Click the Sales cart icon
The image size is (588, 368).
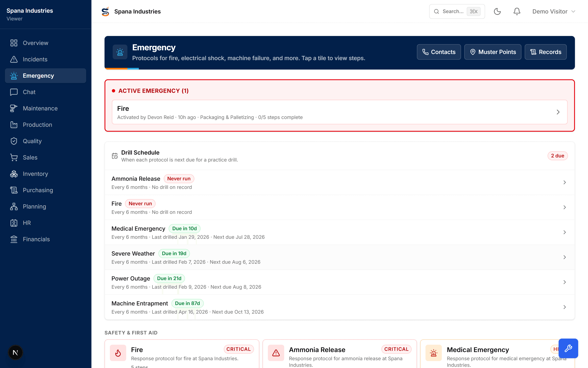click(14, 157)
